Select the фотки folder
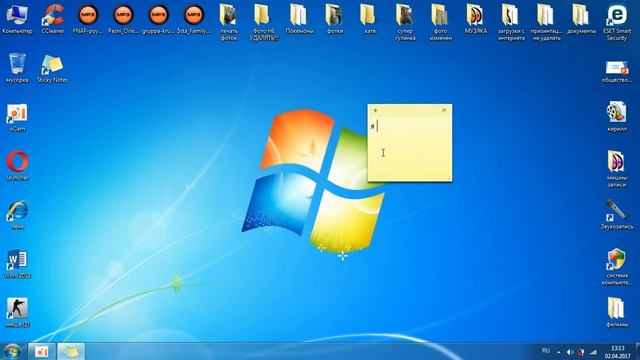This screenshot has height=360, width=640. (335, 19)
